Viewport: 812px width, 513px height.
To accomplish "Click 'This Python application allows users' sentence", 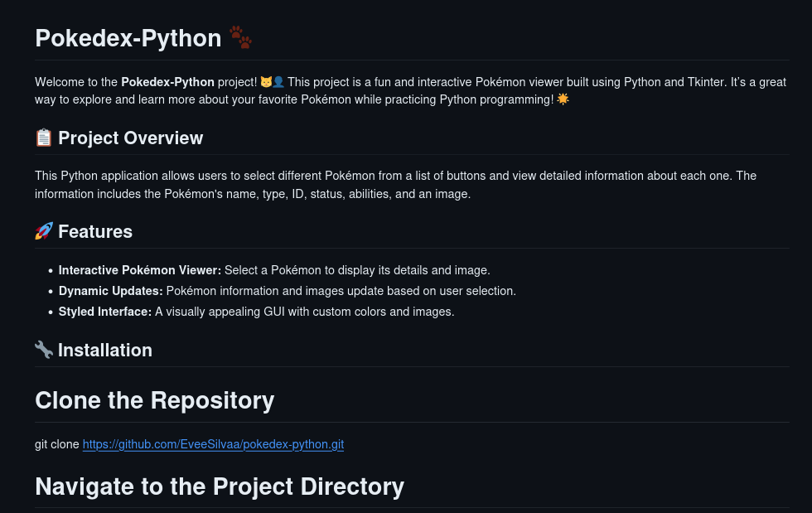I will 396,185.
